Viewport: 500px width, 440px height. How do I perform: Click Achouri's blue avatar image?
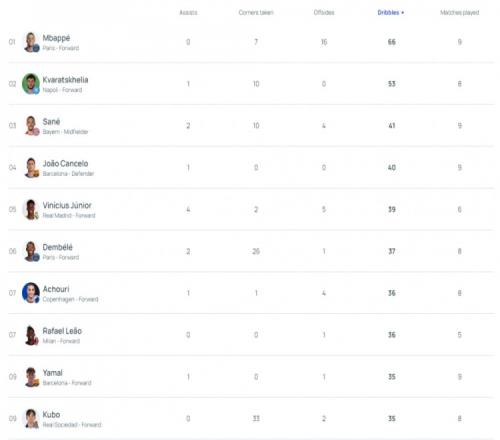[x=31, y=293]
